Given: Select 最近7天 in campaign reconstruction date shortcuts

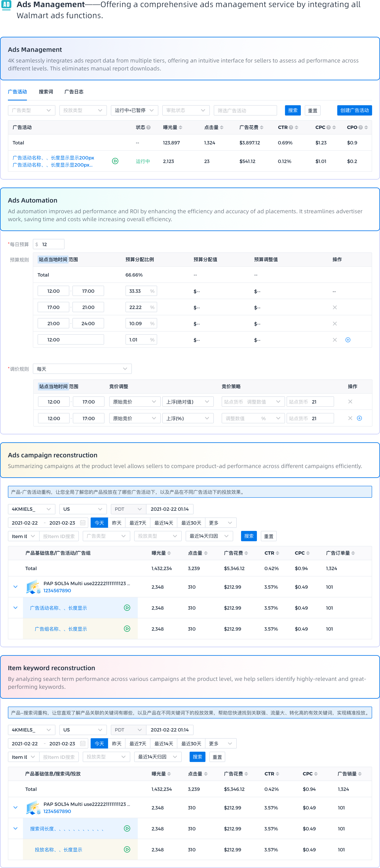Looking at the screenshot, I should 138,523.
